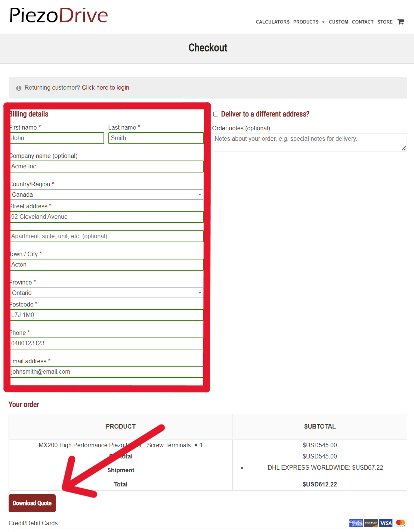Click the Street address field
The width and height of the screenshot is (414, 532).
107,217
